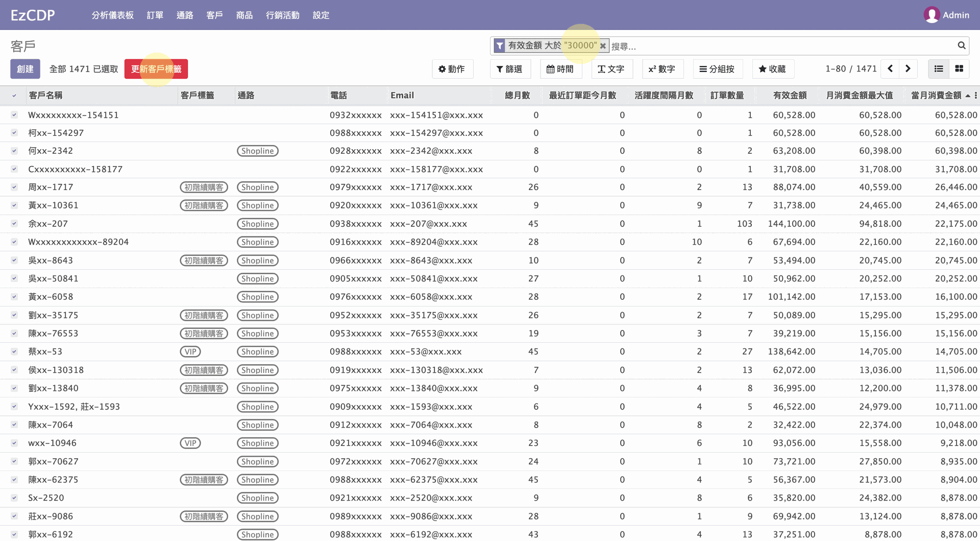Image resolution: width=980 pixels, height=541 pixels.
Task: Toggle checkbox for Sx-2520 row
Action: 14,498
